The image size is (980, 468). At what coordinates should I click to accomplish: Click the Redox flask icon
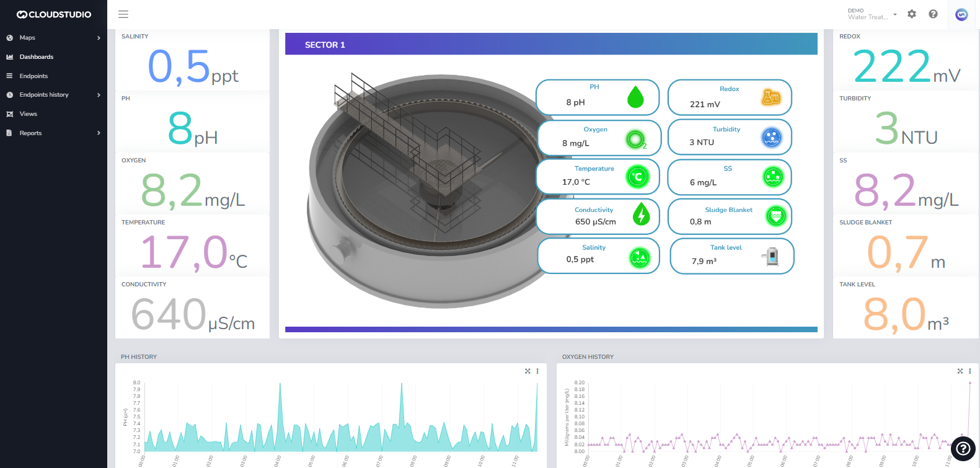pyautogui.click(x=770, y=97)
